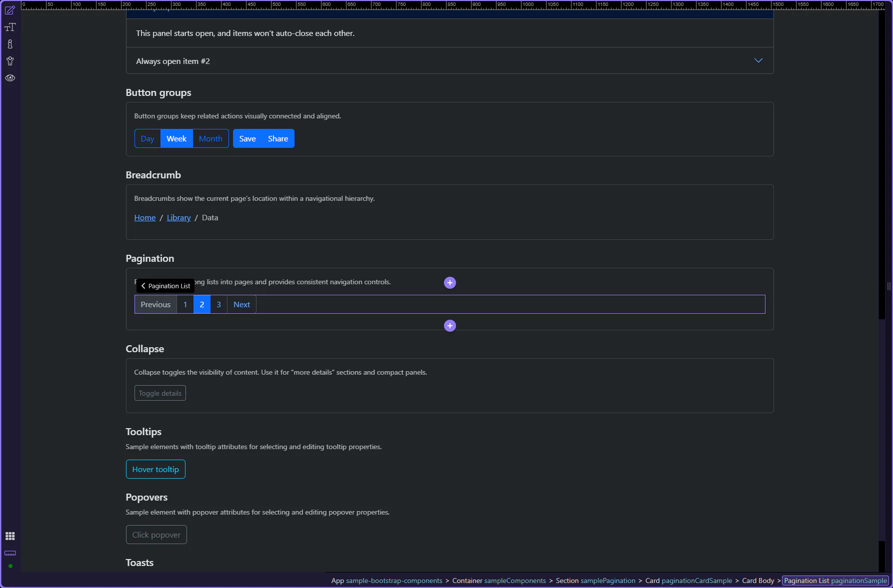Viewport: 893px width, 588px height.
Task: Click the Library breadcrumb link
Action: [x=178, y=218]
